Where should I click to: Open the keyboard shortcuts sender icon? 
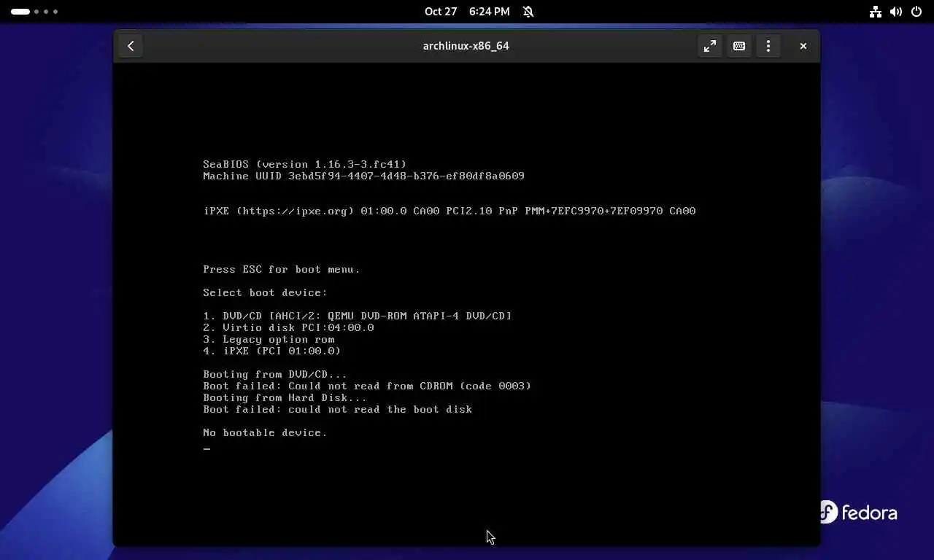point(739,46)
